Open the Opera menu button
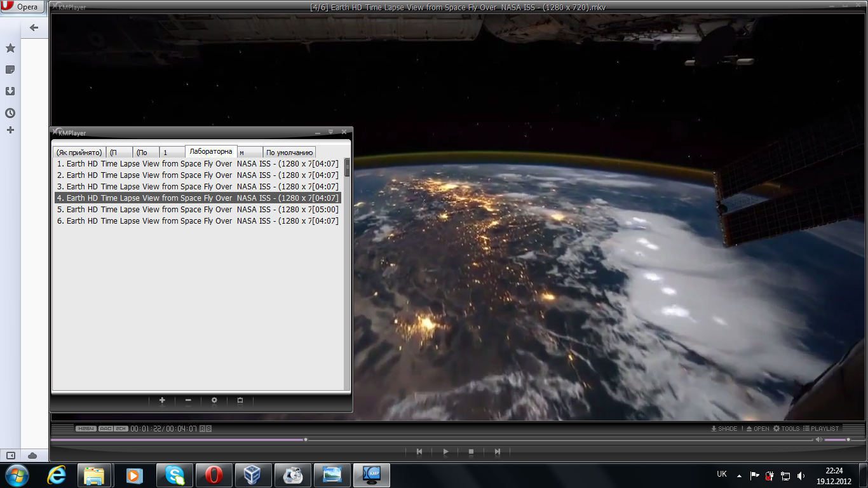Screen dimensions: 868x488 [x=22, y=7]
